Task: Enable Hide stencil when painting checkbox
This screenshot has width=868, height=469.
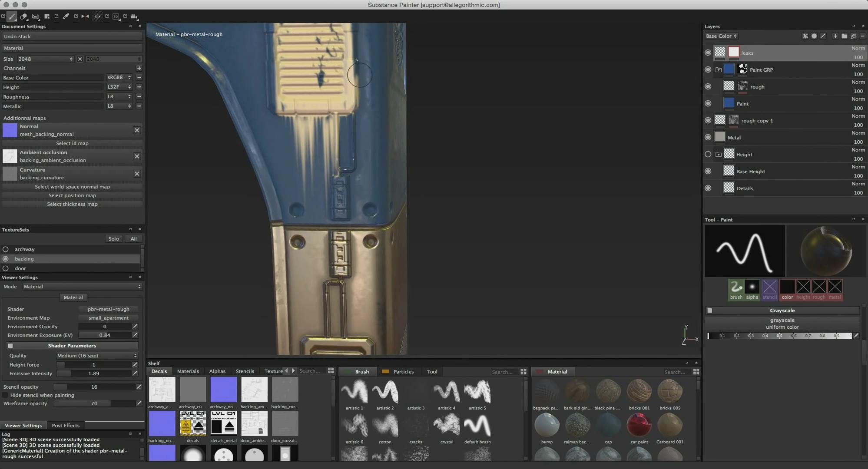Action: pos(5,395)
